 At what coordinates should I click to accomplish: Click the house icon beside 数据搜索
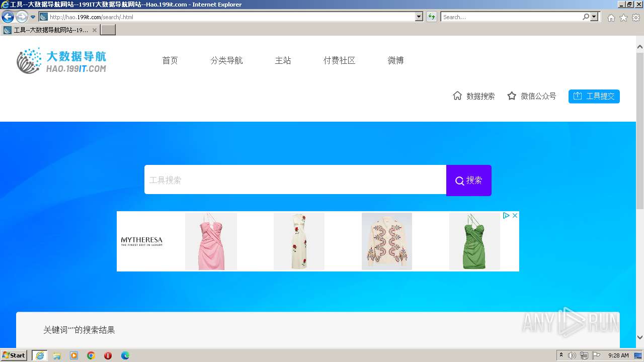point(457,96)
